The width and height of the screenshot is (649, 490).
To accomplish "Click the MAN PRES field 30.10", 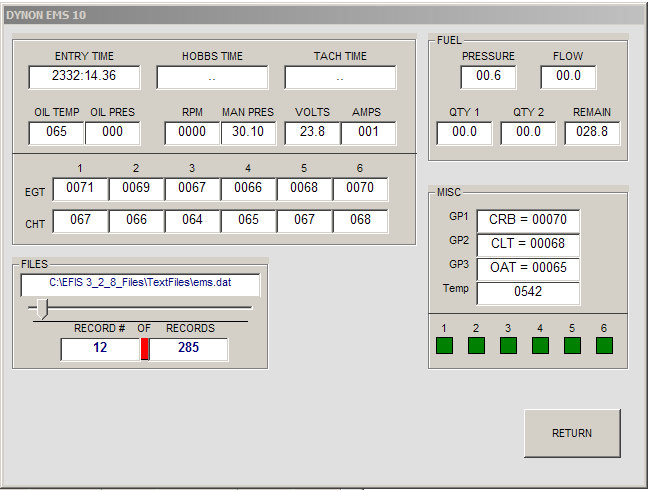I will pos(248,133).
